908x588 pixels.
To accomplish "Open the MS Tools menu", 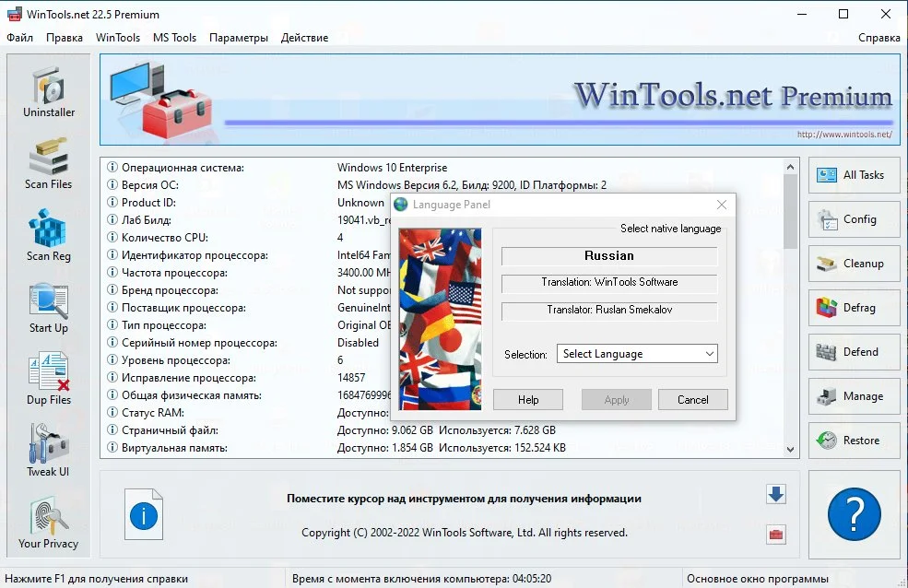I will point(174,38).
